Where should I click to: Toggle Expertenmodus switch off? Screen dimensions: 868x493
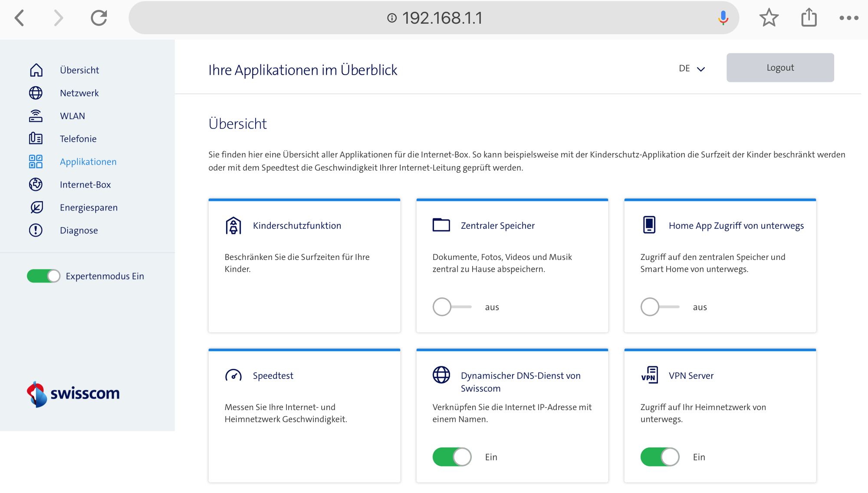click(x=43, y=276)
